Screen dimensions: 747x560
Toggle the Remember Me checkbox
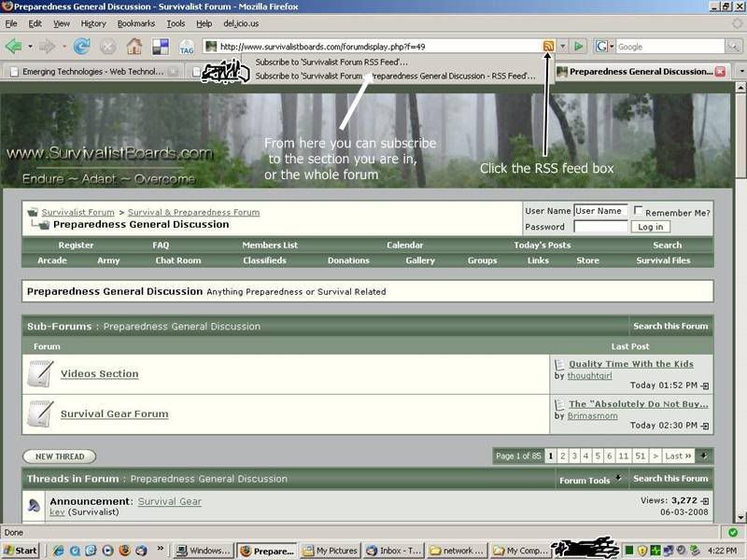[x=638, y=210]
